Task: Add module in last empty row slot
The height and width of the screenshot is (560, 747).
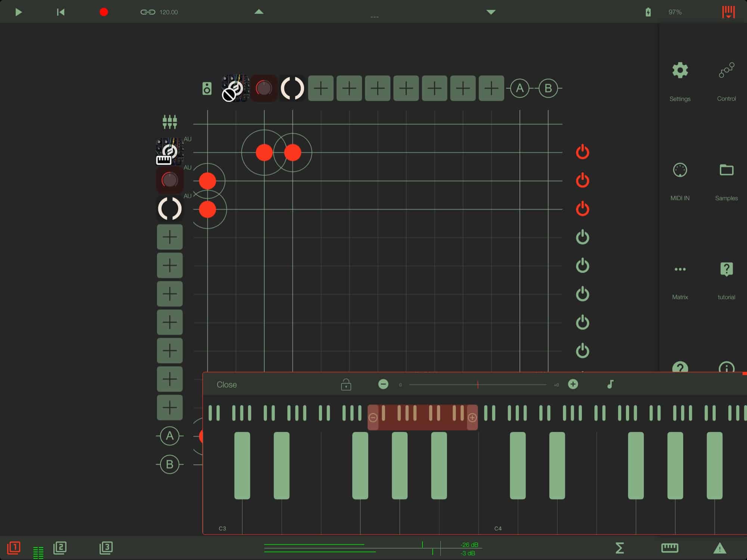Action: coord(170,407)
